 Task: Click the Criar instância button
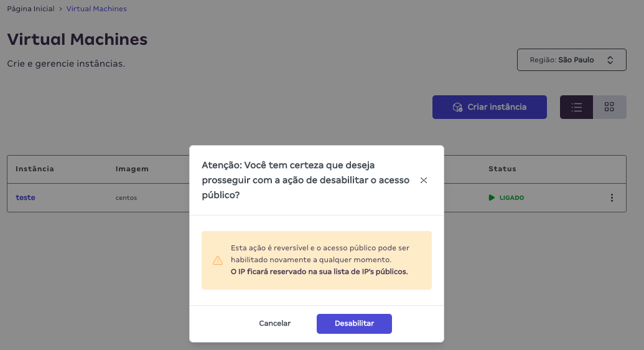tap(490, 107)
